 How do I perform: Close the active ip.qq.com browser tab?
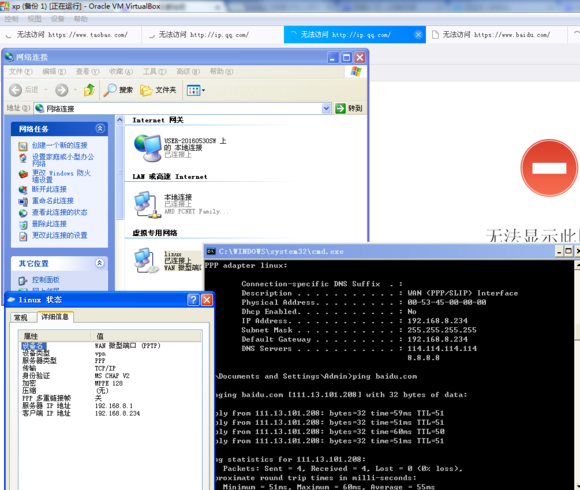tap(418, 35)
